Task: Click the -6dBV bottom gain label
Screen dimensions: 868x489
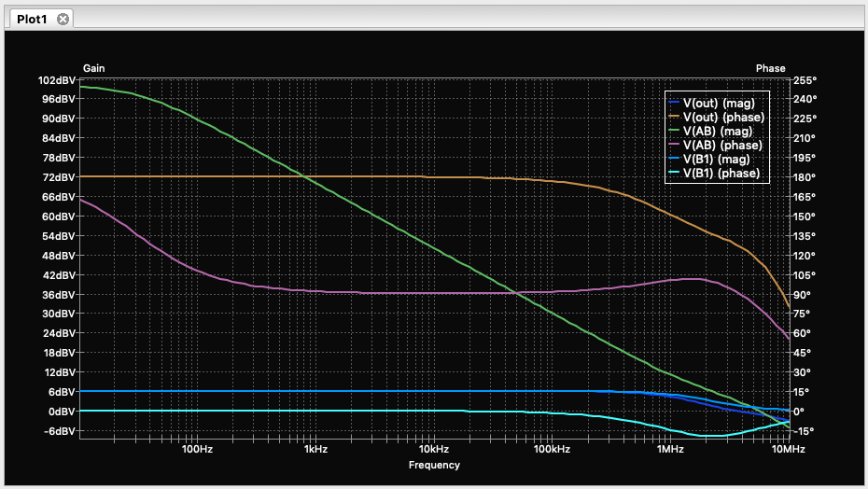Action: point(58,431)
